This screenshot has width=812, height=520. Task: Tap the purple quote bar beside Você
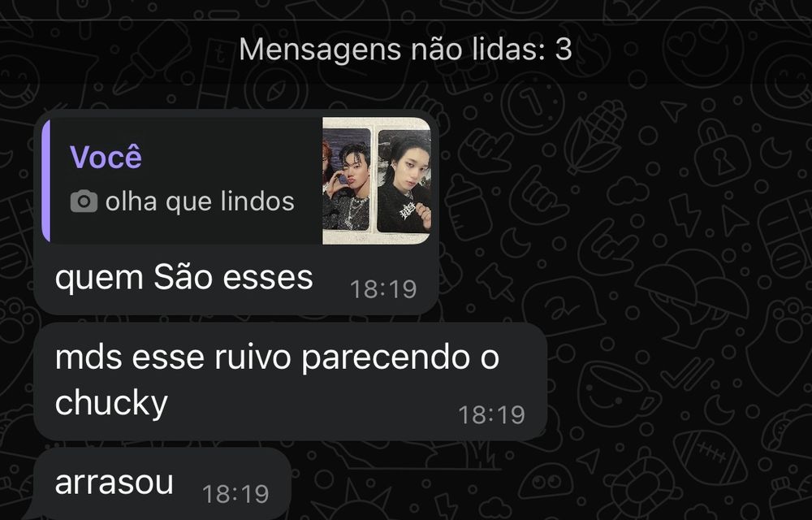(46, 180)
